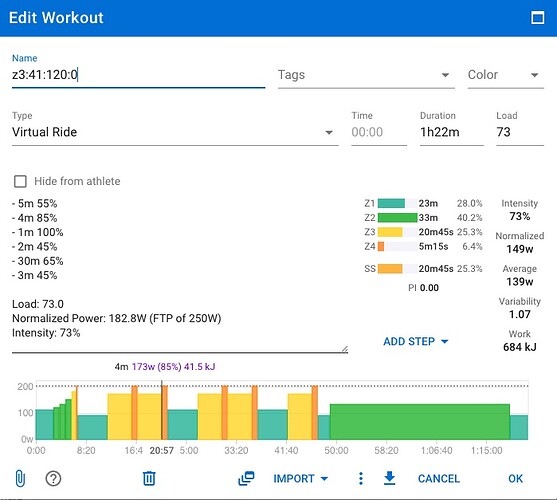
Task: Click the '- 1m 100%' step line
Action: click(38, 232)
